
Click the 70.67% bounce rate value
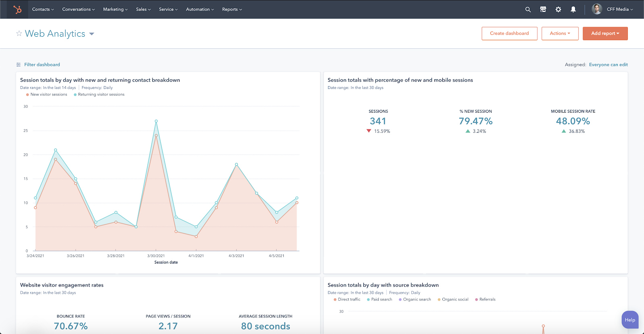click(71, 326)
